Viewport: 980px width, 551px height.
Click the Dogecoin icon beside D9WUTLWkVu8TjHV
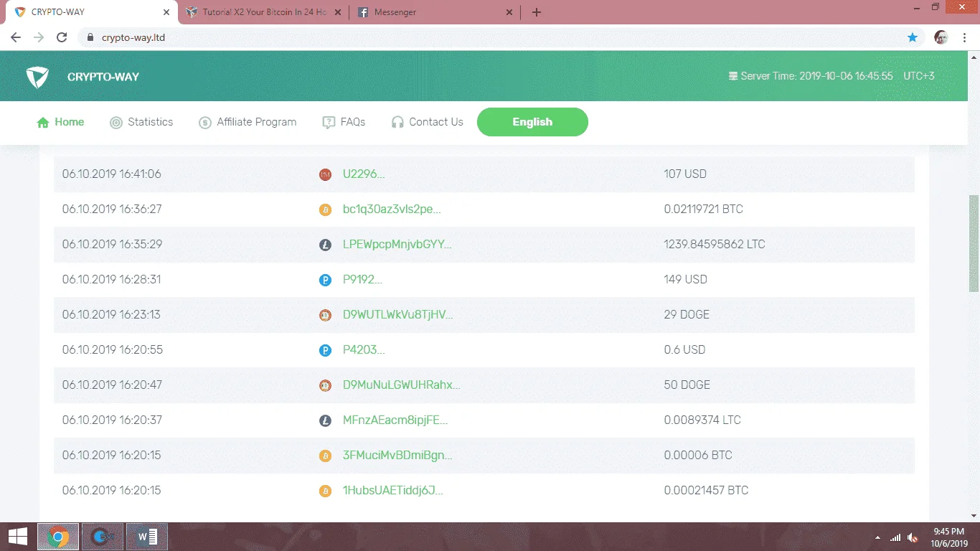325,315
